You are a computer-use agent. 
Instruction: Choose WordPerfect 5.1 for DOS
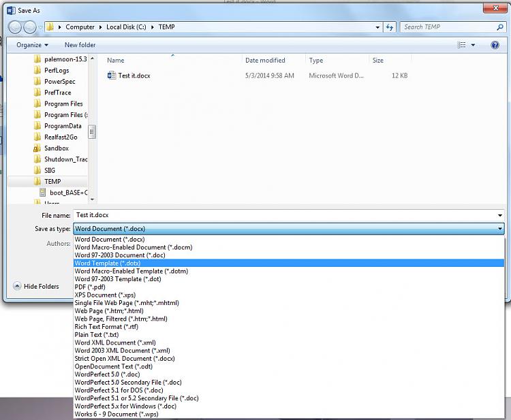(x=289, y=390)
